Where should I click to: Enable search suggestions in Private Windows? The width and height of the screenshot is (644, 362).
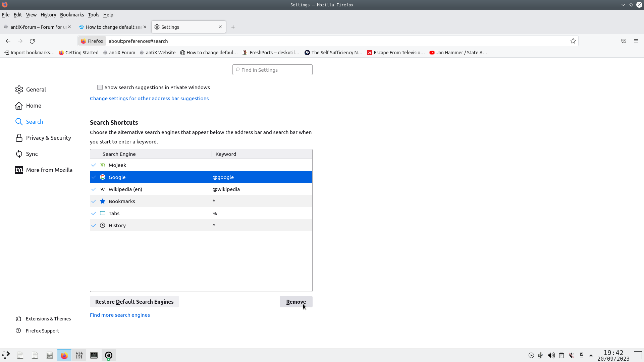[x=100, y=87]
